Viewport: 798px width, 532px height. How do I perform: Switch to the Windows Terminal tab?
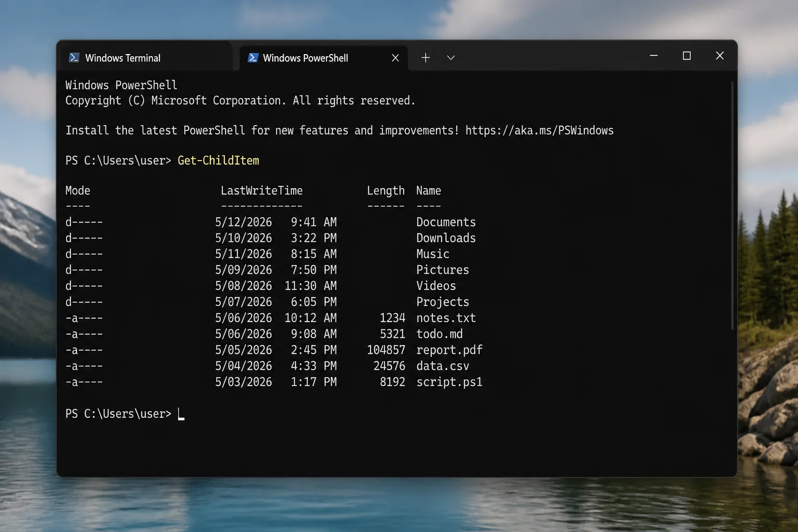(147, 58)
